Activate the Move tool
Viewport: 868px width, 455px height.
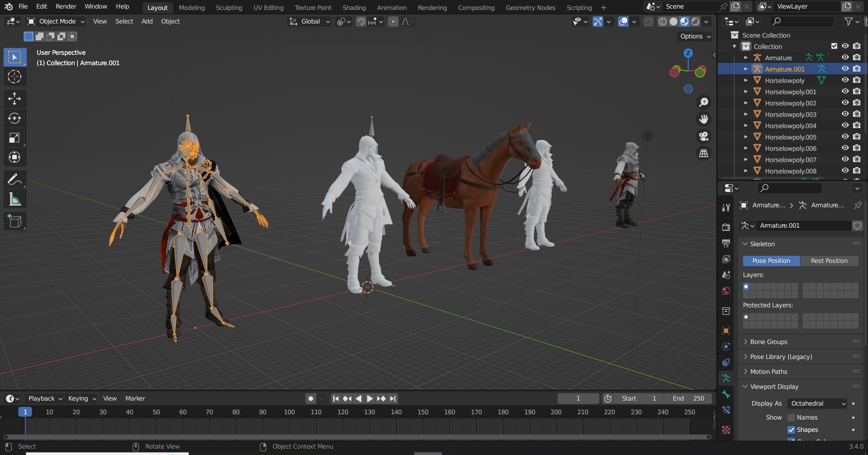click(x=14, y=99)
